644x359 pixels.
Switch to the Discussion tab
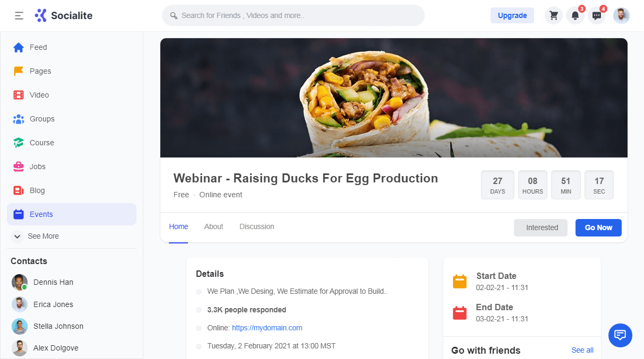point(256,226)
